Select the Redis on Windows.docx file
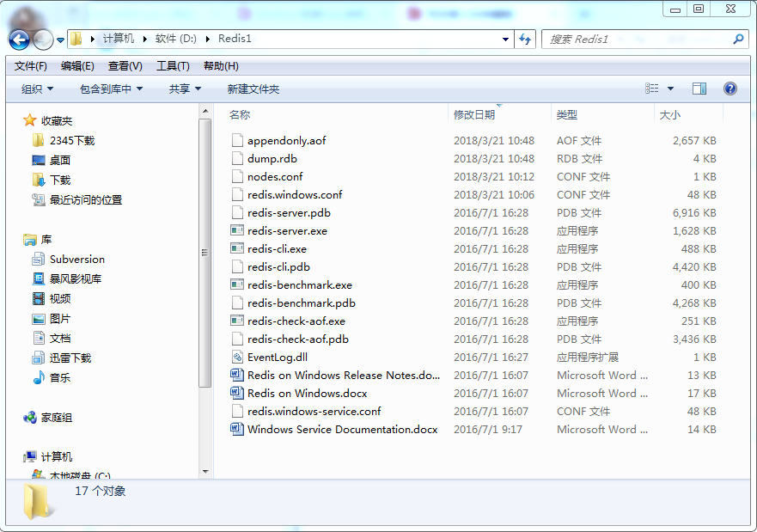757x532 pixels. (308, 394)
